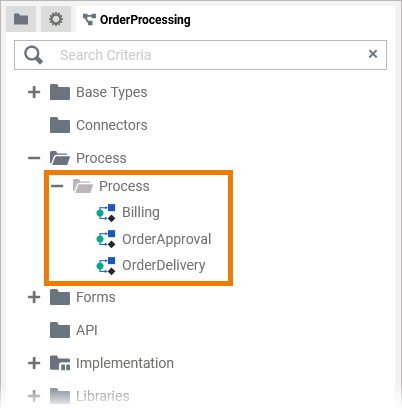Click the Implementation folder icon

click(x=60, y=363)
